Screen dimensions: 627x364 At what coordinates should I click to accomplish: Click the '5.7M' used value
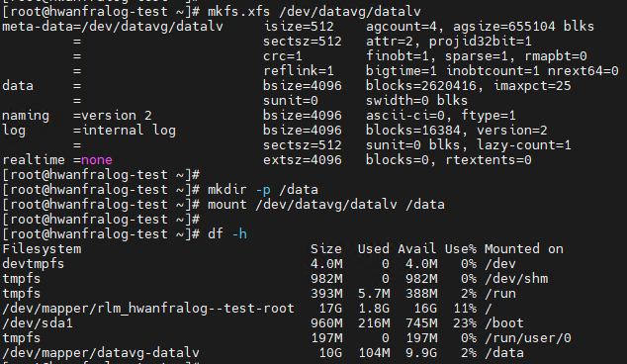pyautogui.click(x=374, y=293)
